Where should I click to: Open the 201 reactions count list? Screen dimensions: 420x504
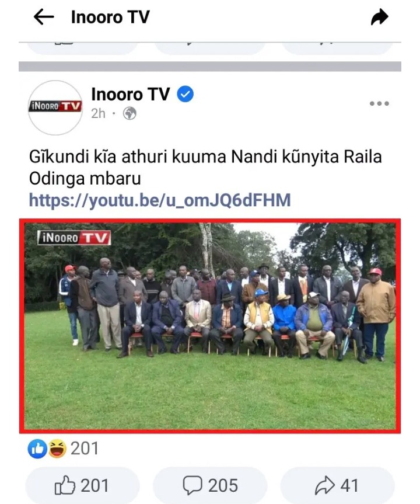tap(85, 449)
